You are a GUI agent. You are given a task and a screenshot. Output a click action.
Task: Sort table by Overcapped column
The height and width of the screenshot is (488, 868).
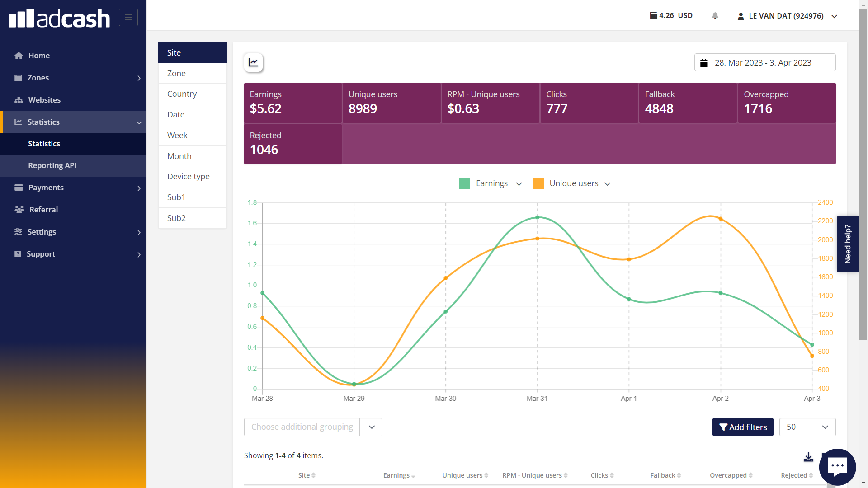[731, 475]
